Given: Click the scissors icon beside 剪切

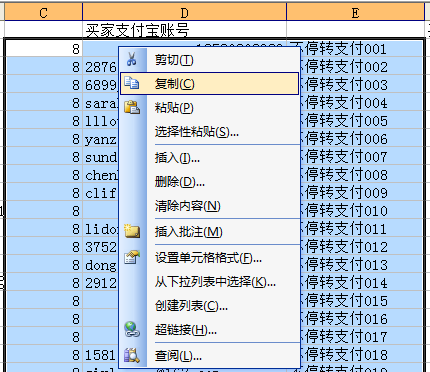Looking at the screenshot, I should (131, 59).
